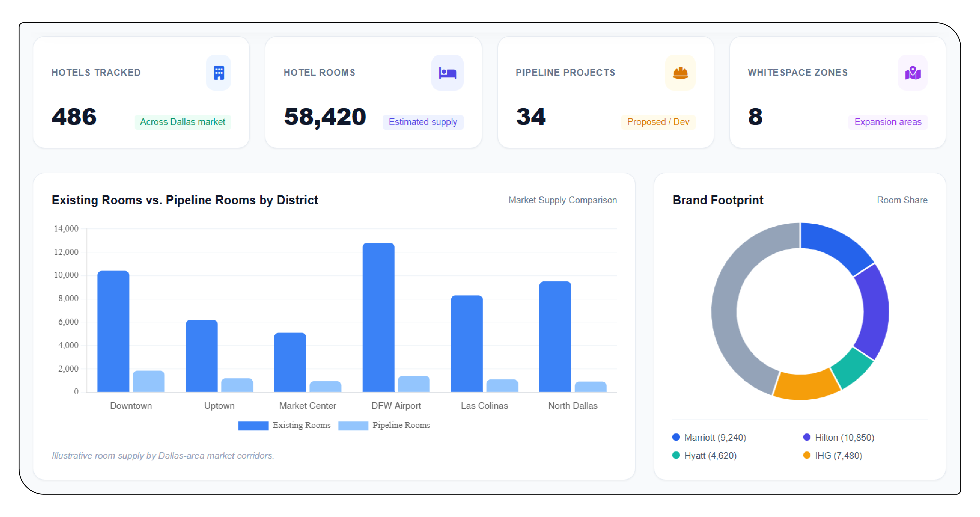Screen dimensions: 980x517
Task: Click the Downtown pipeline rooms bar
Action: coord(148,381)
